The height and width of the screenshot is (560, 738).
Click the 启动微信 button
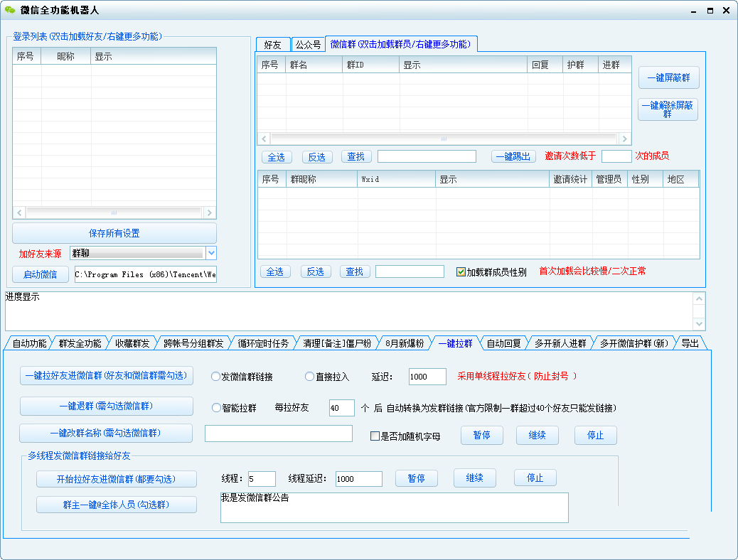[41, 274]
